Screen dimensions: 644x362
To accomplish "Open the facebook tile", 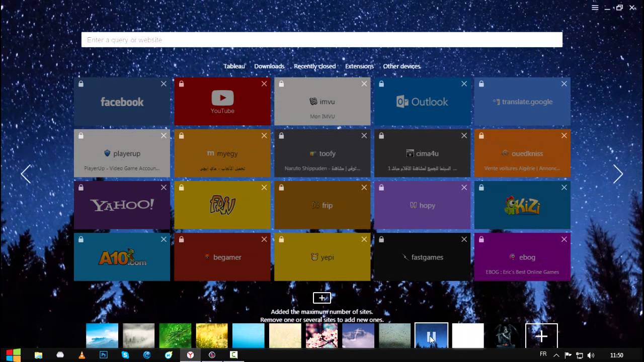I will point(122,102).
